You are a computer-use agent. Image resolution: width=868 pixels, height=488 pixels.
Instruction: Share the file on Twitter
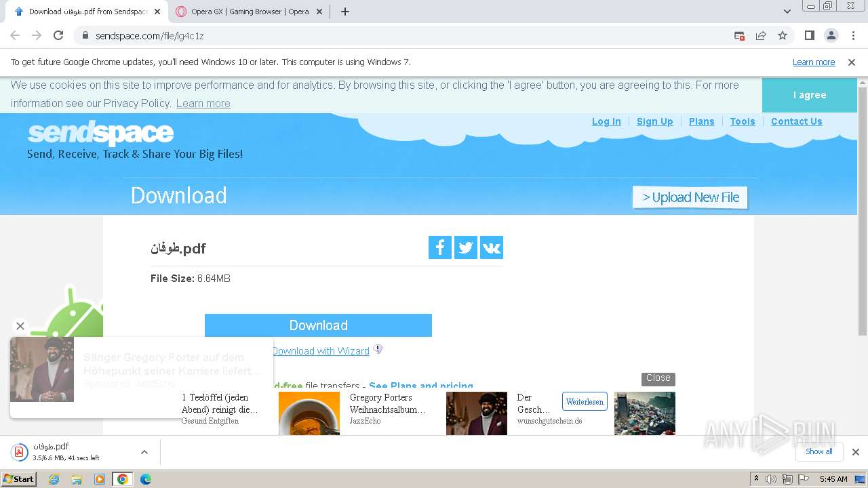pos(466,247)
